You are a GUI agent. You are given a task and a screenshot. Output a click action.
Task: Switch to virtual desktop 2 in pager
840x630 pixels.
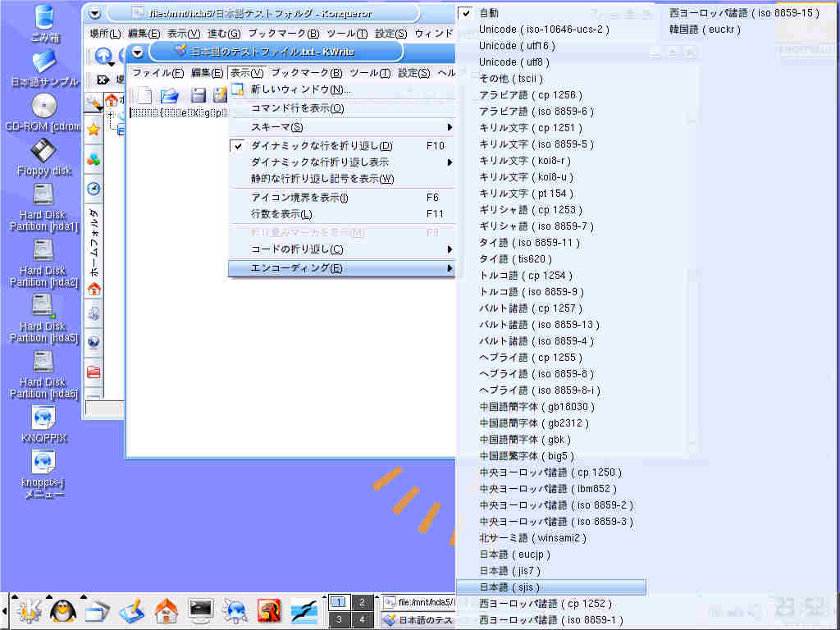tap(362, 602)
